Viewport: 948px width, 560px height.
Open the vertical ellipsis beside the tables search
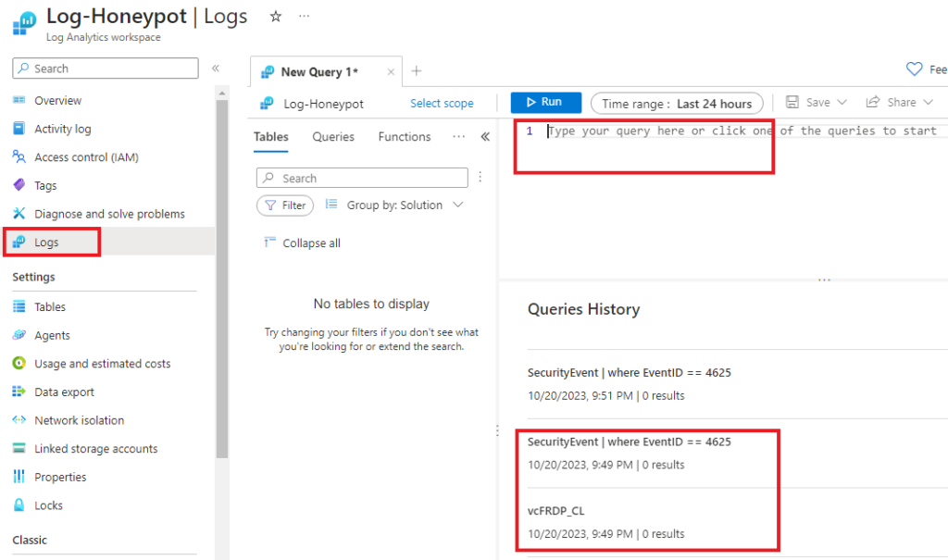click(480, 177)
